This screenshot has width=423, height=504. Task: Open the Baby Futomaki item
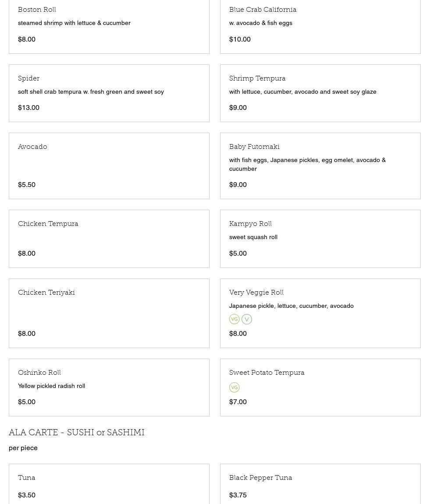coord(254,147)
